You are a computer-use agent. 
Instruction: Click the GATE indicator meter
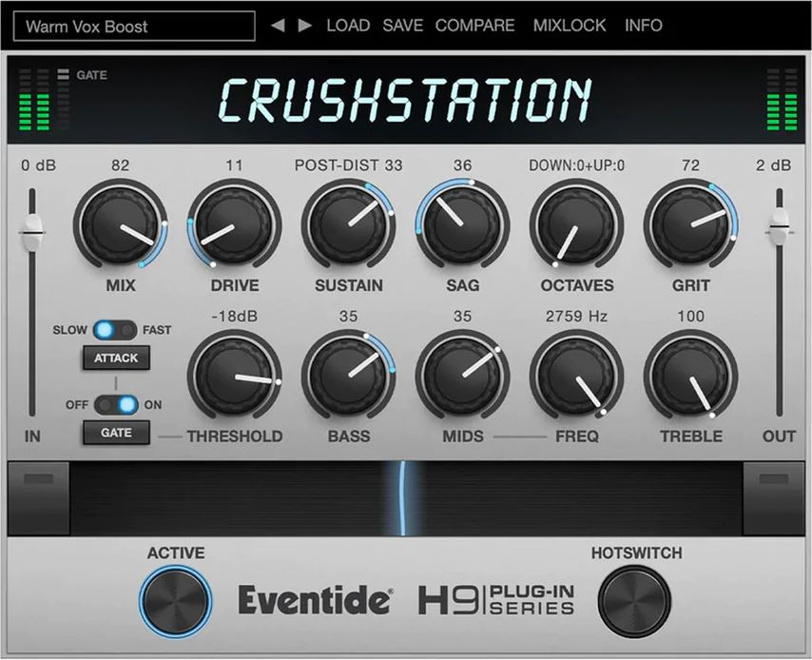pos(63,100)
